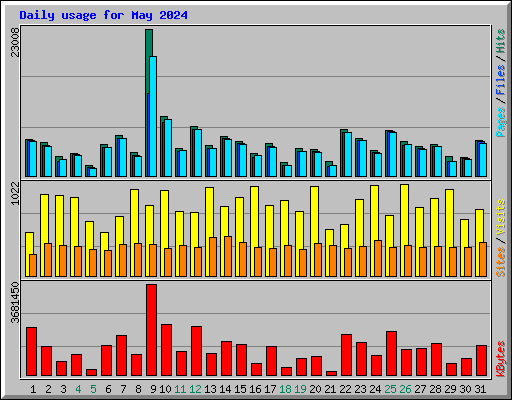Click green day label 4
The image size is (512, 400).
pos(78,389)
